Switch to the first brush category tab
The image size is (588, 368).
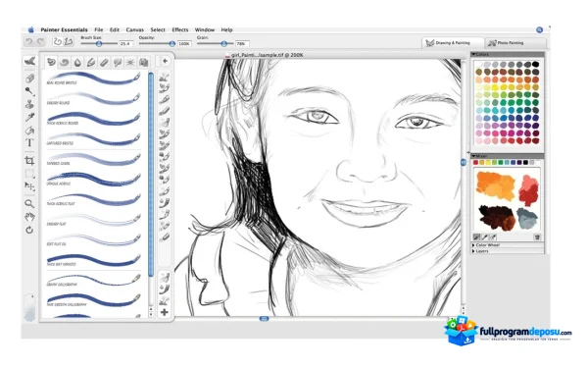51,63
